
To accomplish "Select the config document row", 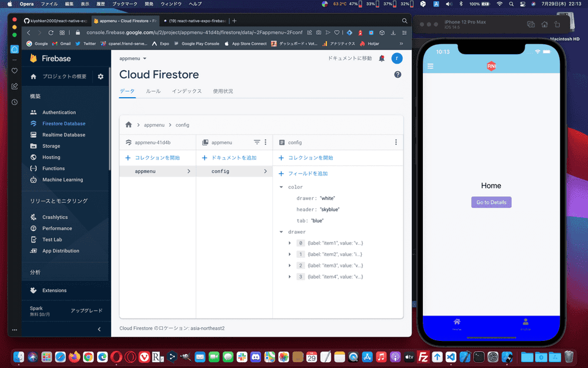I will point(235,171).
